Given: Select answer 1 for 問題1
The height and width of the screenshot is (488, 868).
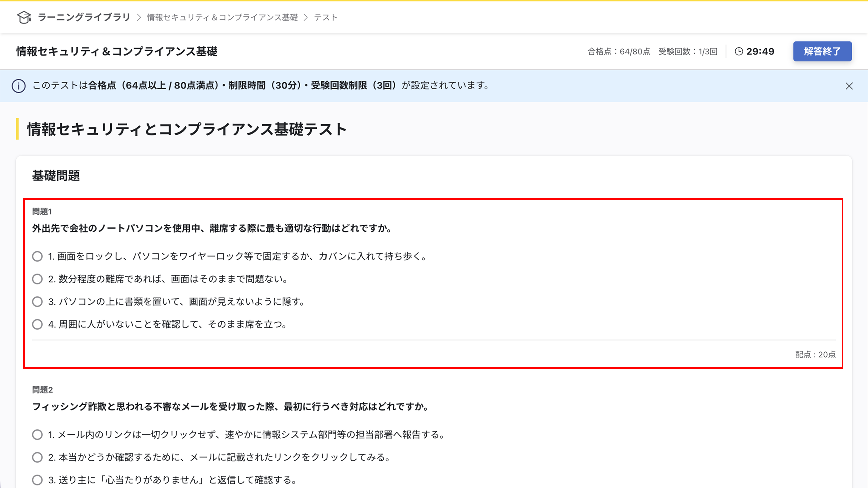Looking at the screenshot, I should [x=37, y=256].
